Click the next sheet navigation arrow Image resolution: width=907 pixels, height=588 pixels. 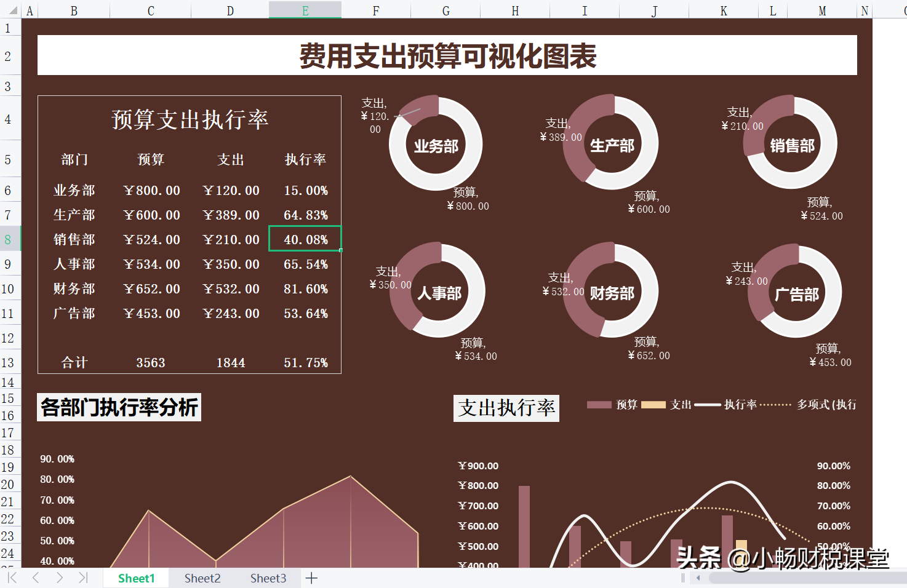59,578
